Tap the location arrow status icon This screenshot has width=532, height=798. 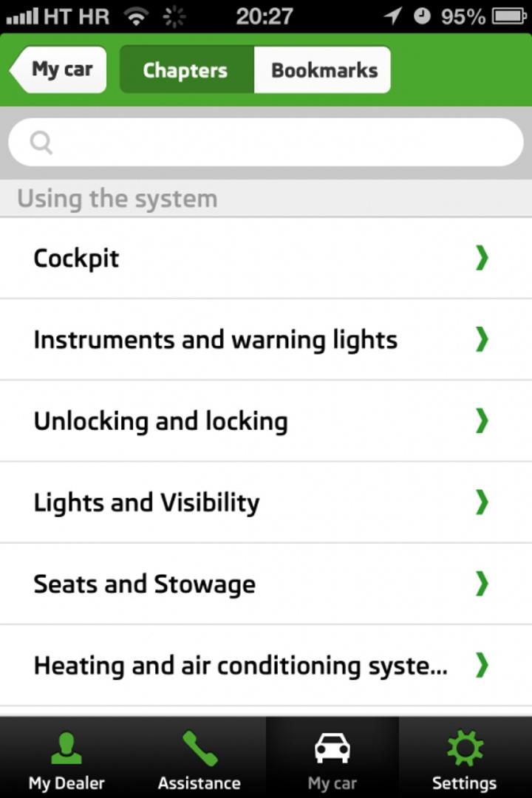pos(393,16)
